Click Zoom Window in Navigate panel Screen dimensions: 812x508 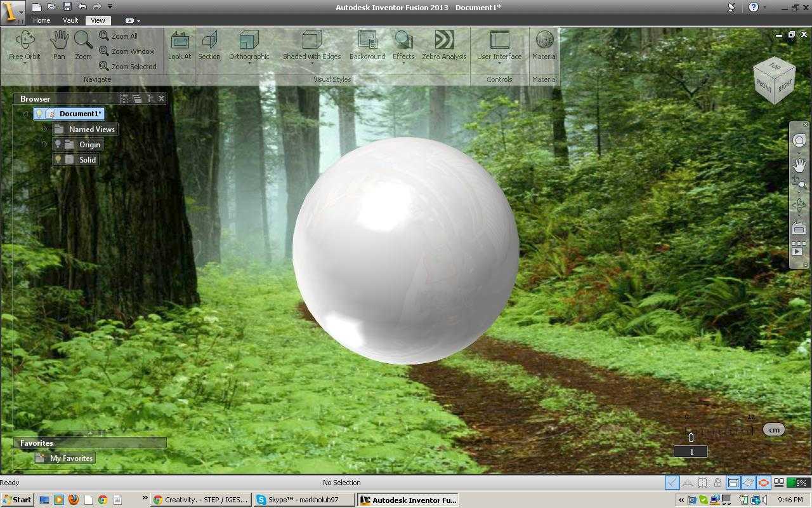point(127,51)
